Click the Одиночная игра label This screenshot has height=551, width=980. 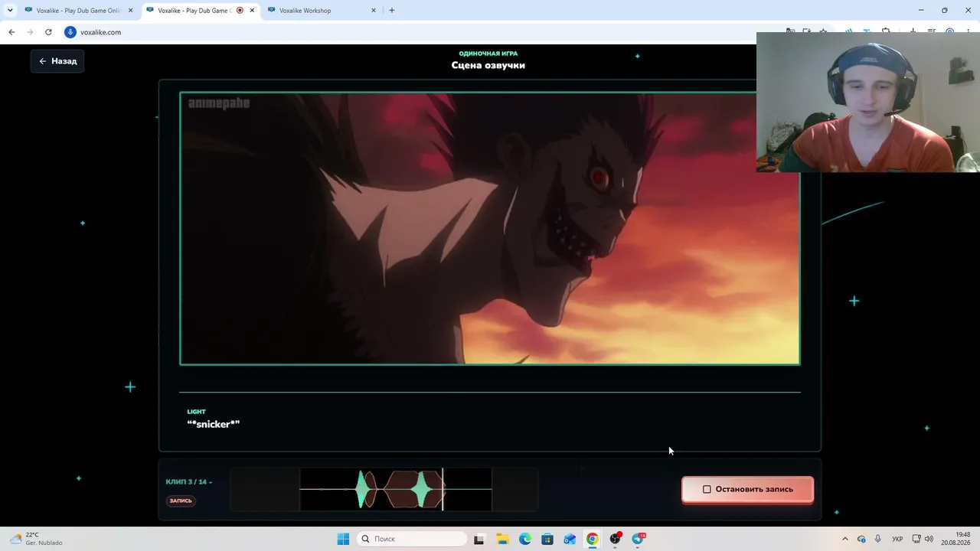[488, 54]
